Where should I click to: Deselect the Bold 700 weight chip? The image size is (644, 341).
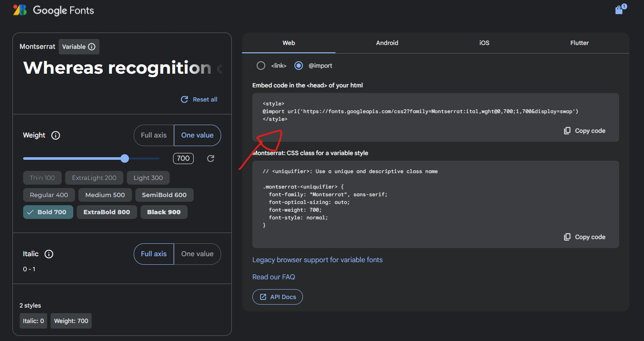(48, 212)
